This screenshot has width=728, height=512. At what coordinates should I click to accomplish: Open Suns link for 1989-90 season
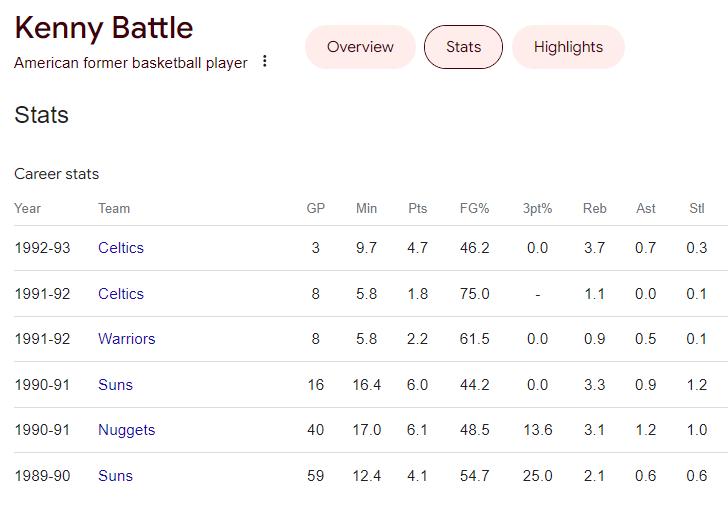115,476
